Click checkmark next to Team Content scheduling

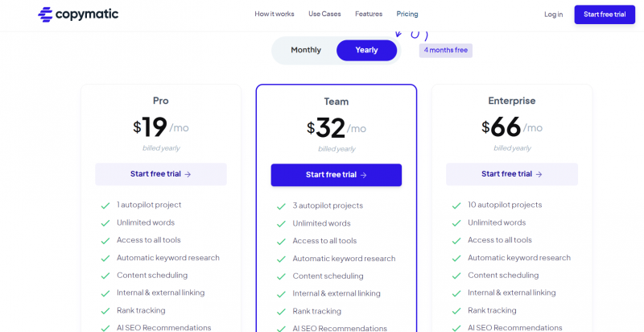pos(281,276)
